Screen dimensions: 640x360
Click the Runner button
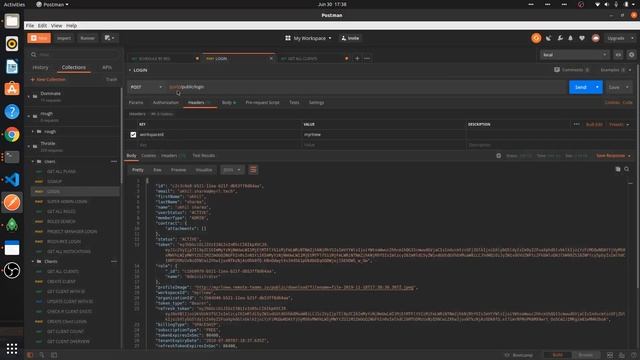[x=87, y=38]
